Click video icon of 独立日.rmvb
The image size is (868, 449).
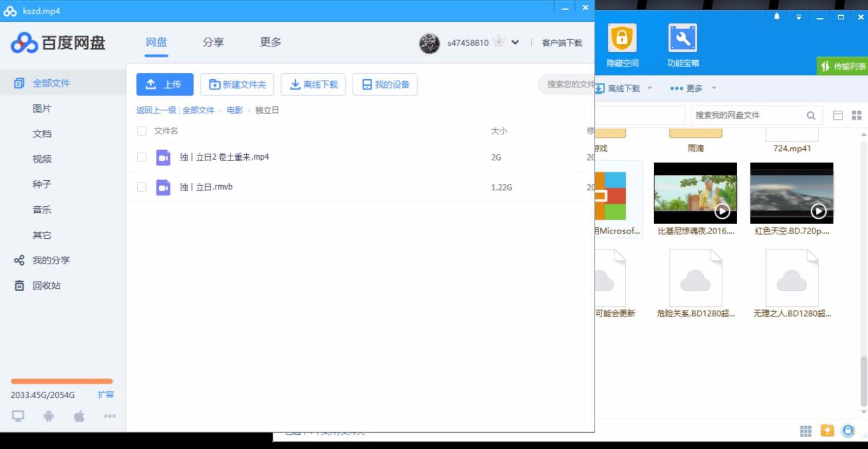point(163,187)
